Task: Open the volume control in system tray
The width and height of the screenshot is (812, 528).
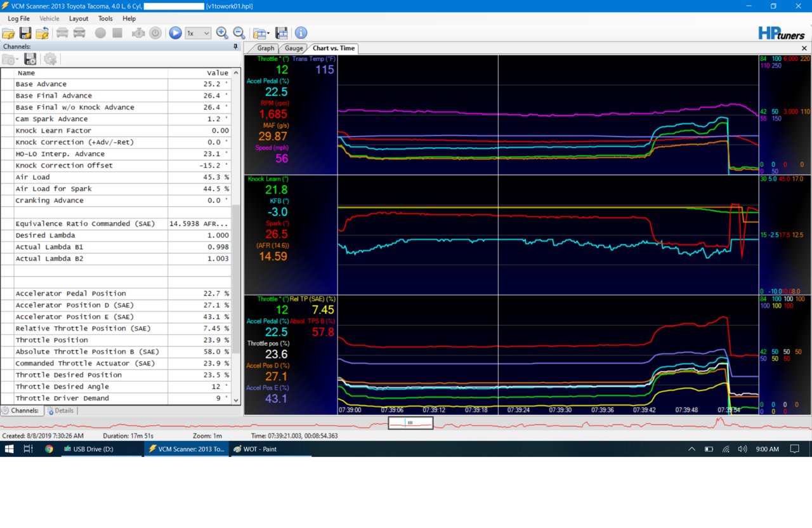Action: pos(742,449)
